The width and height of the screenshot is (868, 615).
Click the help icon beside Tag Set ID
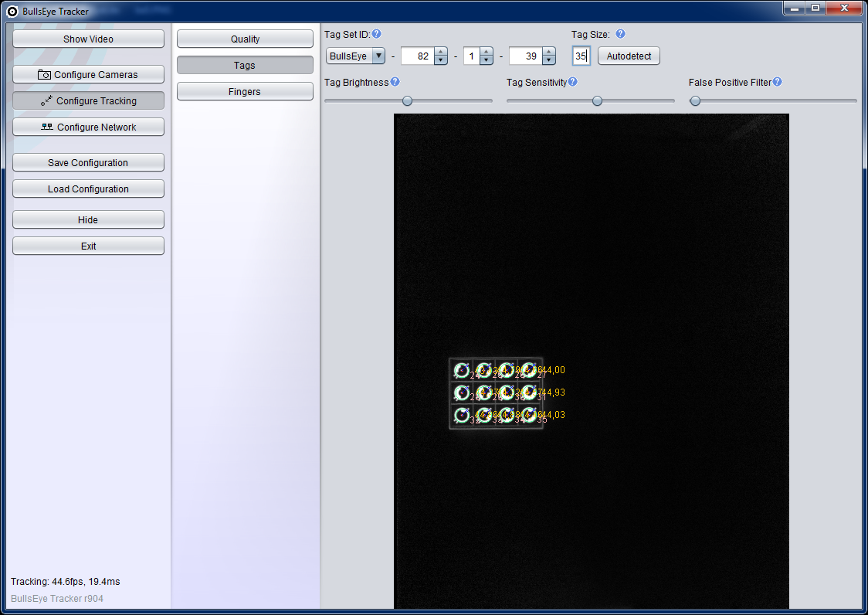click(x=377, y=35)
